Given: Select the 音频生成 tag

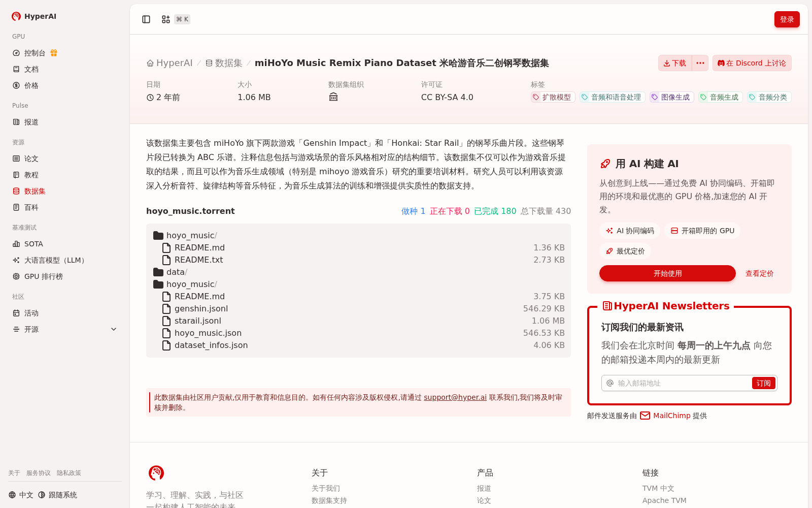Looking at the screenshot, I should click(720, 97).
